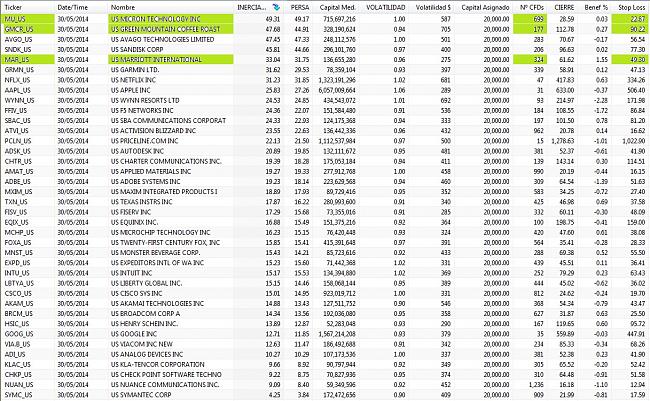650x401 pixels.
Task: Click US SBA COMMUNICATIONS CORPORAT name
Action: pyautogui.click(x=168, y=121)
